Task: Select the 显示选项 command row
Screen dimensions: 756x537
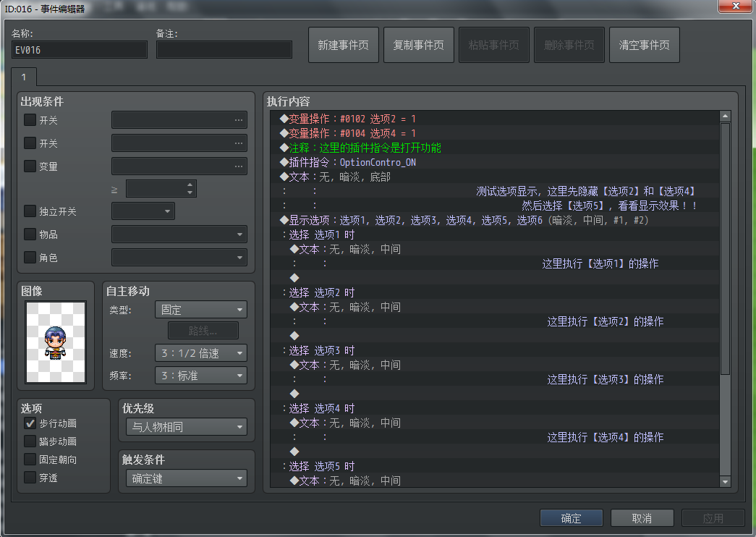Action: [x=495, y=220]
